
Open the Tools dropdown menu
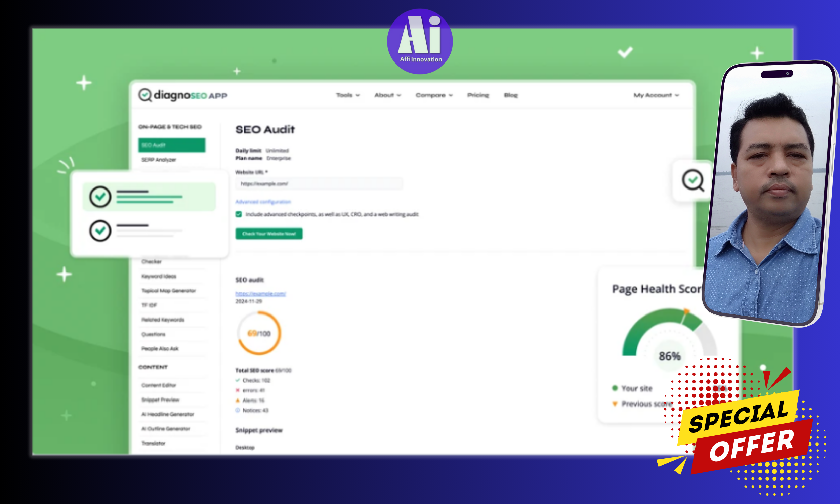coord(348,95)
